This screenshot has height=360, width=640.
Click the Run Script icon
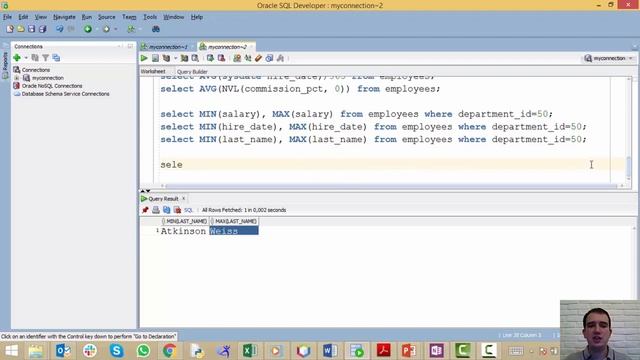point(155,58)
